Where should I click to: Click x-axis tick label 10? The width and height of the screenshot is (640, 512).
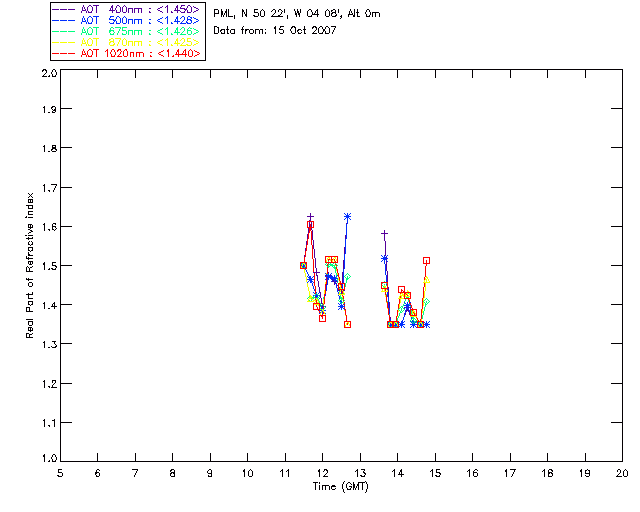click(248, 474)
